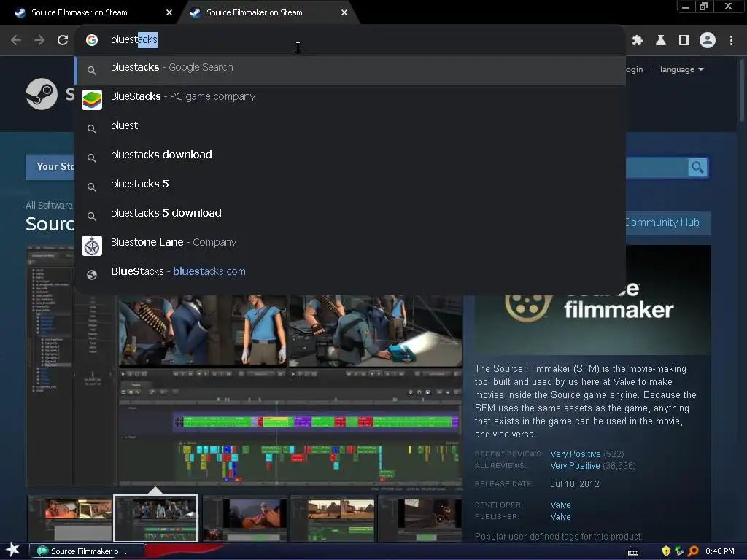Select the fifth screenshot thumbnail
The image size is (747, 560).
[419, 518]
